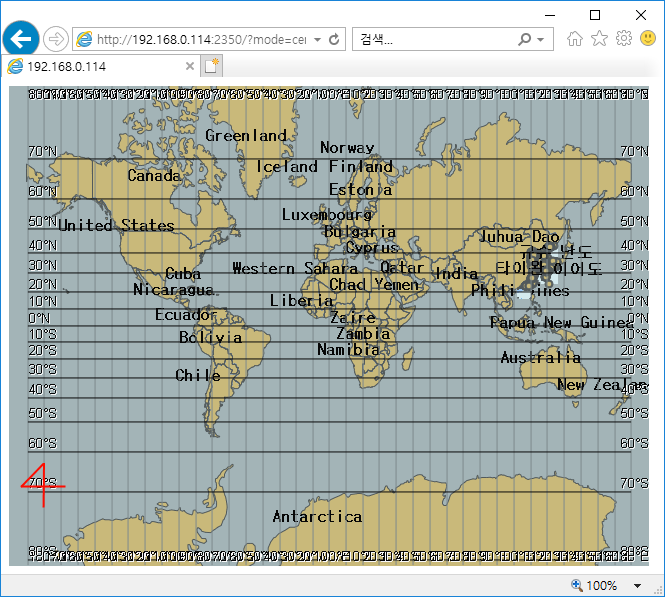Click the smiley feedback icon
The image size is (665, 597).
647,39
